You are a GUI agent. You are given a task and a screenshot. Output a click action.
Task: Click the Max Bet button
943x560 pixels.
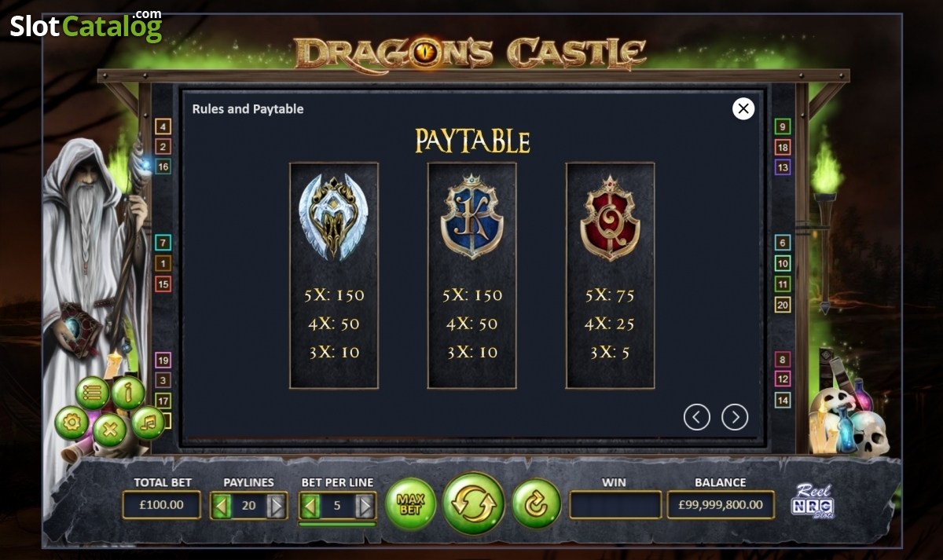pyautogui.click(x=410, y=503)
